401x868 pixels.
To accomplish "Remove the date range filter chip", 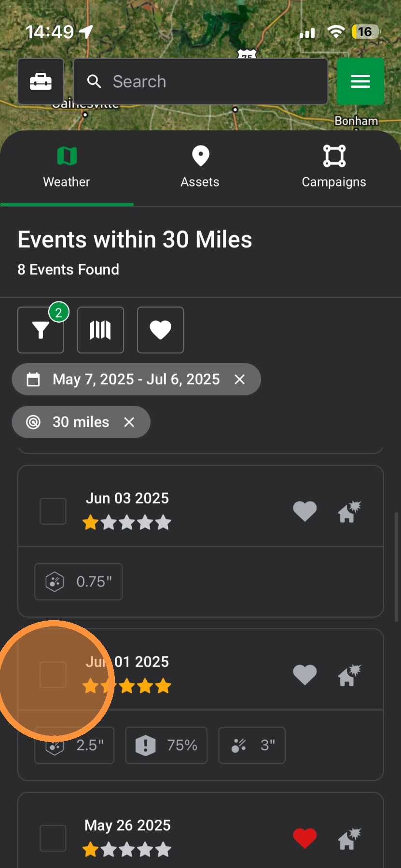I will 239,380.
